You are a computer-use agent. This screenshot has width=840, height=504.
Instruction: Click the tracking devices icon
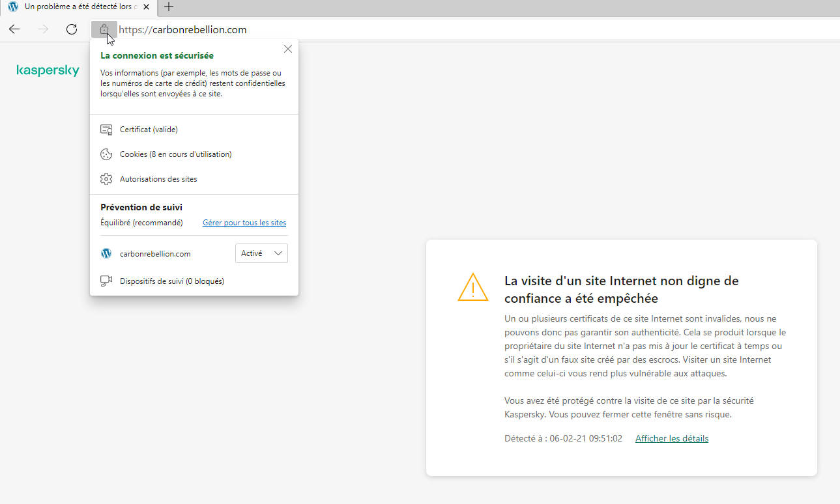106,281
